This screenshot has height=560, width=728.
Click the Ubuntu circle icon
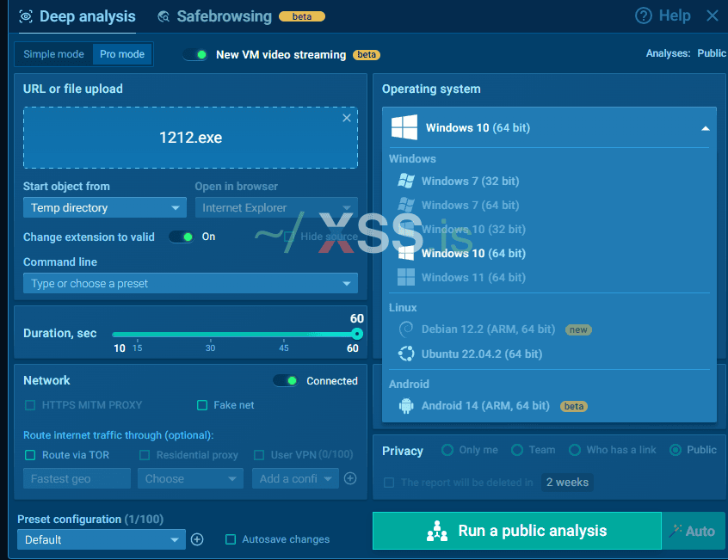pos(406,354)
